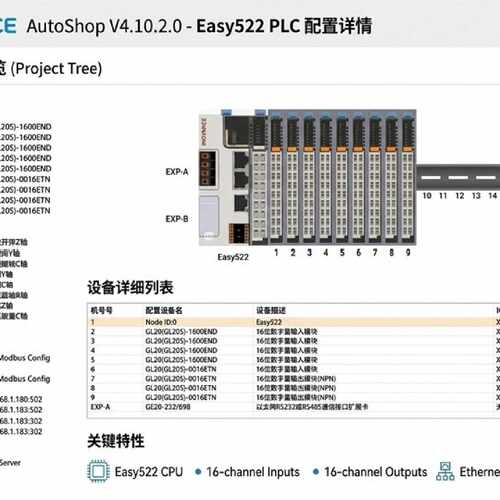500x500 pixels.
Task: Select tree entry ending in 180:502
Action: tap(21, 399)
